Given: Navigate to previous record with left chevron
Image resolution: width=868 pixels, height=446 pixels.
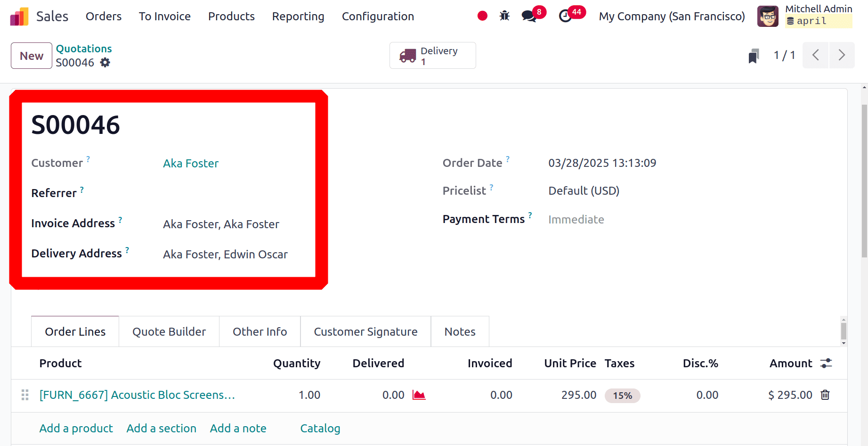Looking at the screenshot, I should point(816,55).
